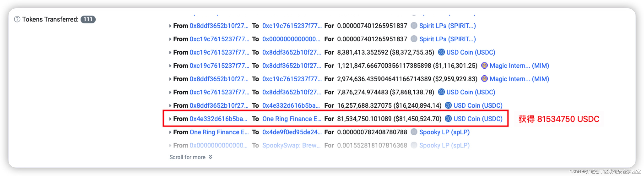Open recipient 0x4e332d616b5ba in the 16,257,688.327075 row
Viewport: 644px width, 176px height.
[291, 105]
